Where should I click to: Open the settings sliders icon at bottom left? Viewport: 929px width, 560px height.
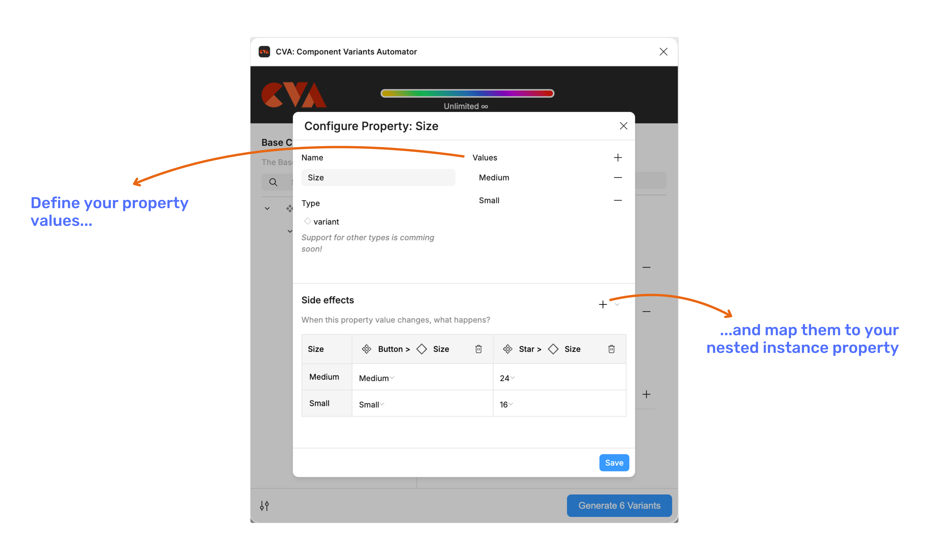(264, 506)
